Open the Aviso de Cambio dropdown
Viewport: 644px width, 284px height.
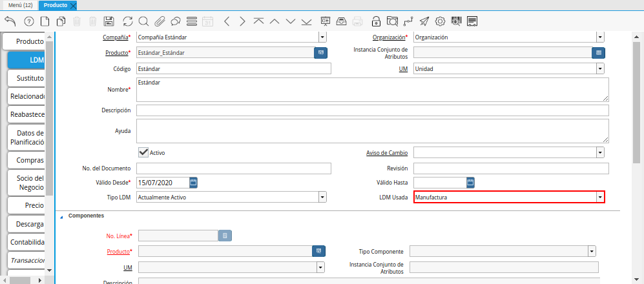point(599,153)
